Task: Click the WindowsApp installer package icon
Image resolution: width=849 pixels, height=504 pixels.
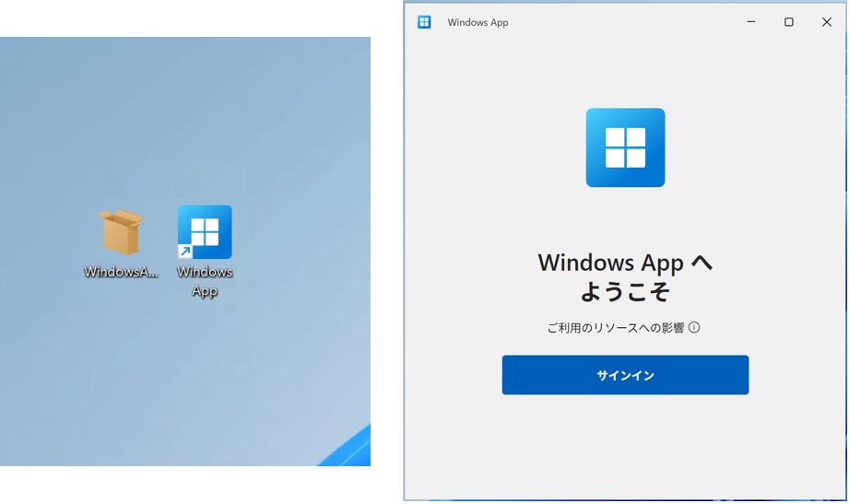Action: point(122,231)
